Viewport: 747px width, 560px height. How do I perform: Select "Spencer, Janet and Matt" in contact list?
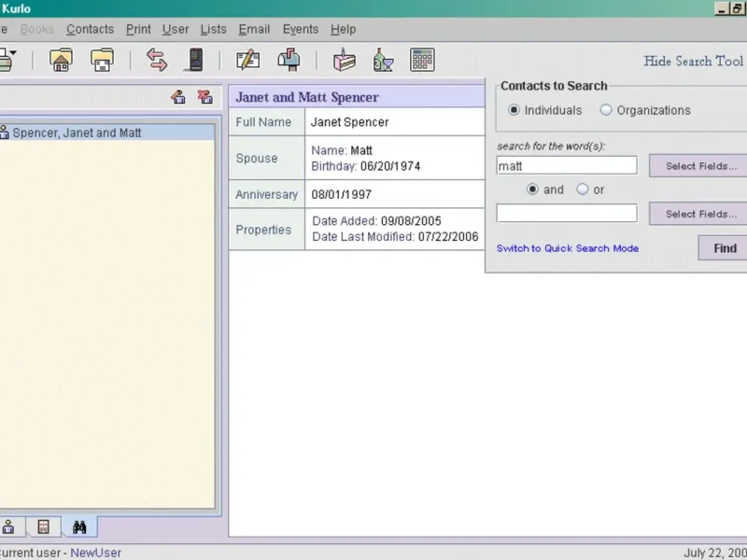pos(107,133)
